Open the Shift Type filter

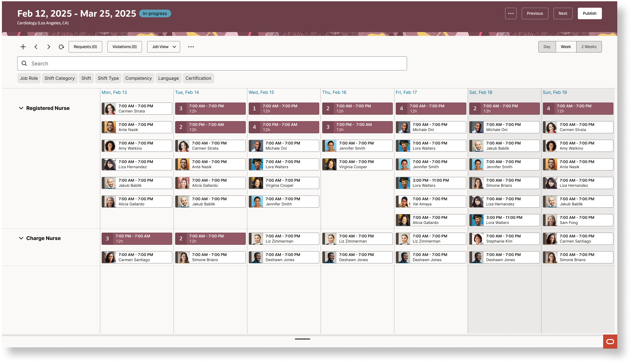coord(108,78)
